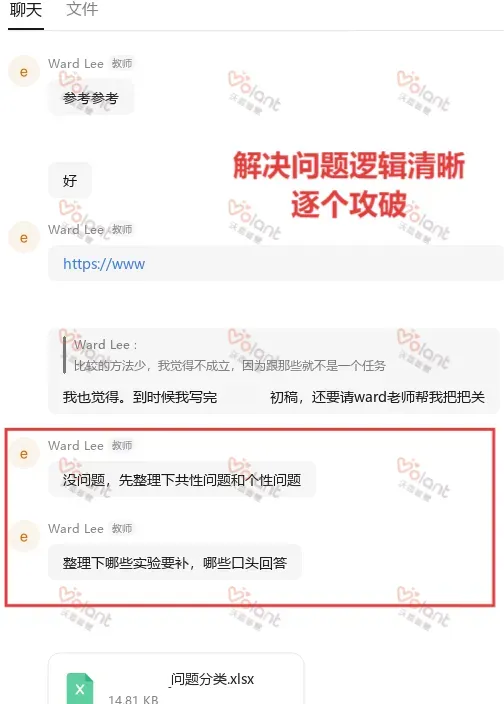Select the 聊天 tab
504x704 pixels.
tap(26, 9)
